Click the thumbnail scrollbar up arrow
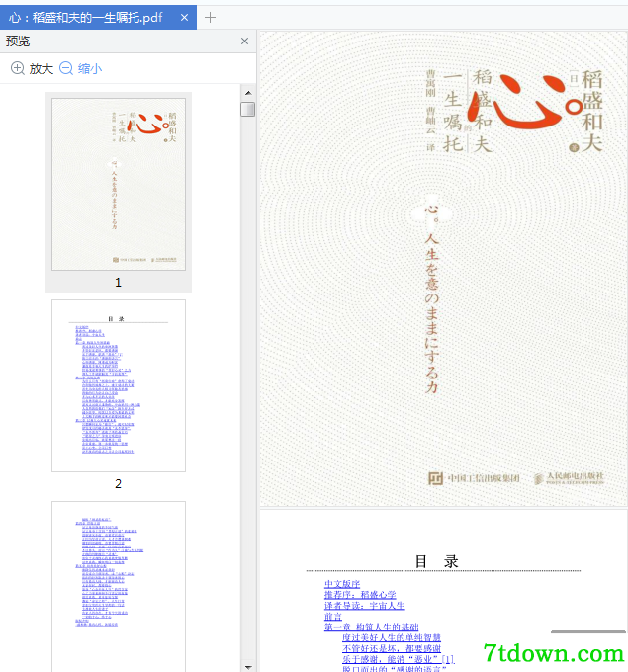 [x=248, y=93]
